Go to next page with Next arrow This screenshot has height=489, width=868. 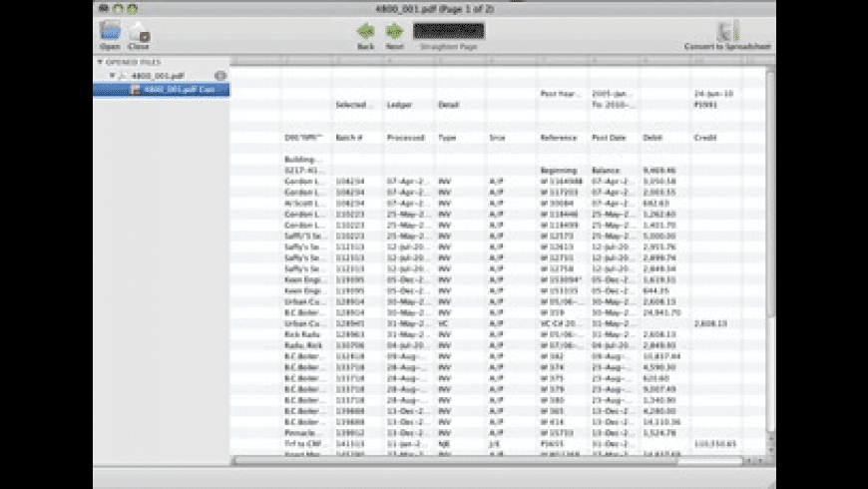394,31
